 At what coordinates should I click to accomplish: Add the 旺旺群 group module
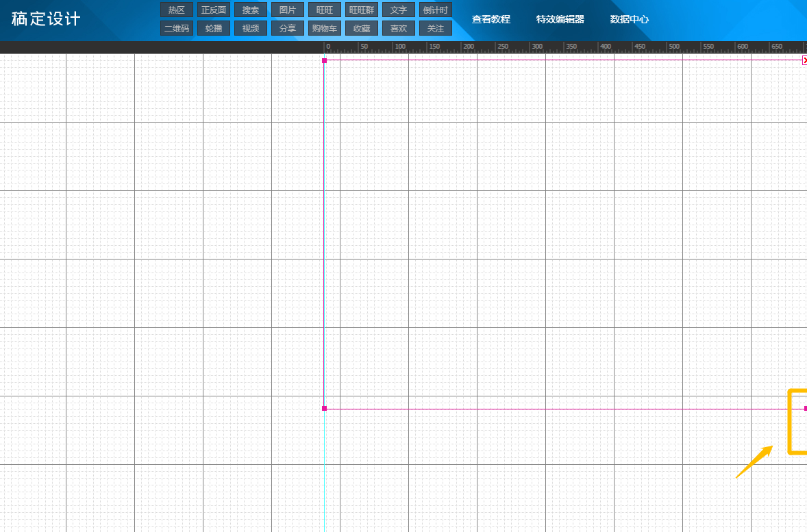pyautogui.click(x=362, y=10)
